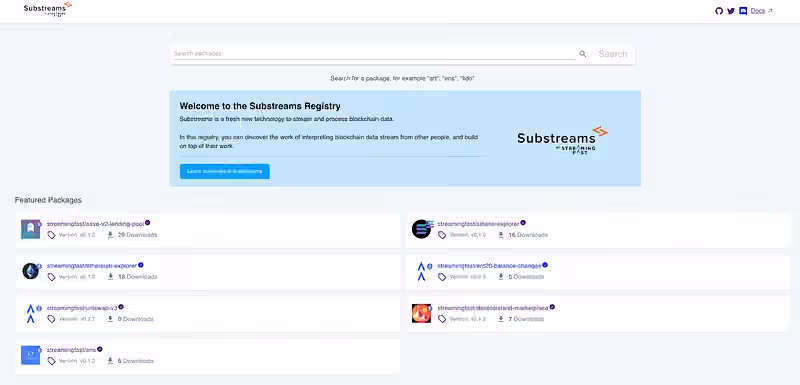
Task: Click the '7 Downloads' text
Action: tap(526, 319)
